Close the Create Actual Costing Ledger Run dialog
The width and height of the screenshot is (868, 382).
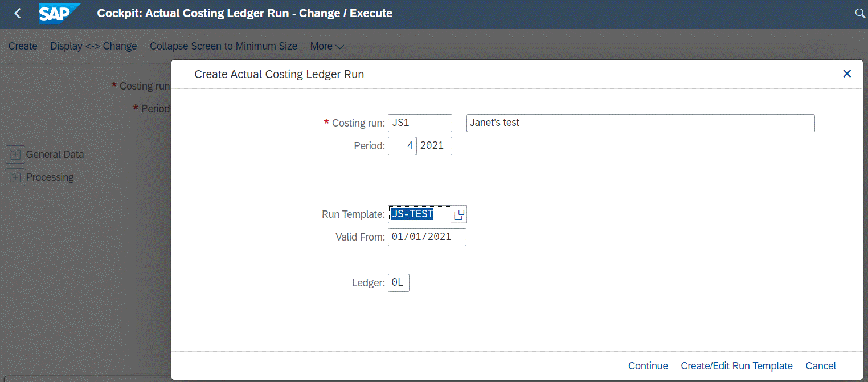847,74
